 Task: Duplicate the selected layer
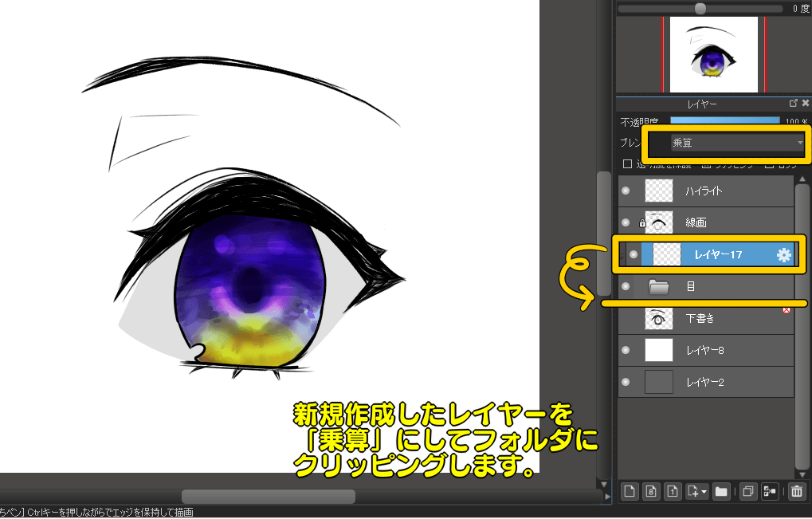click(748, 492)
